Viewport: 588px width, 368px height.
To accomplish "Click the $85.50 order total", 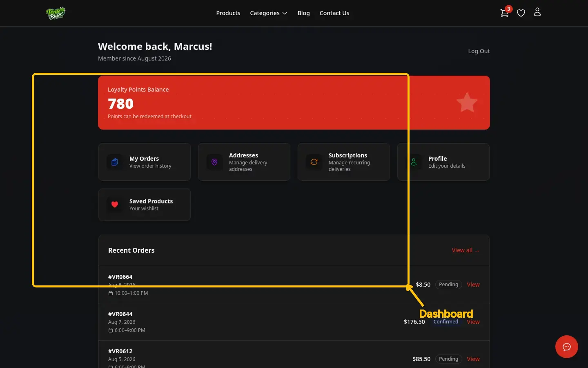I will [x=421, y=359].
